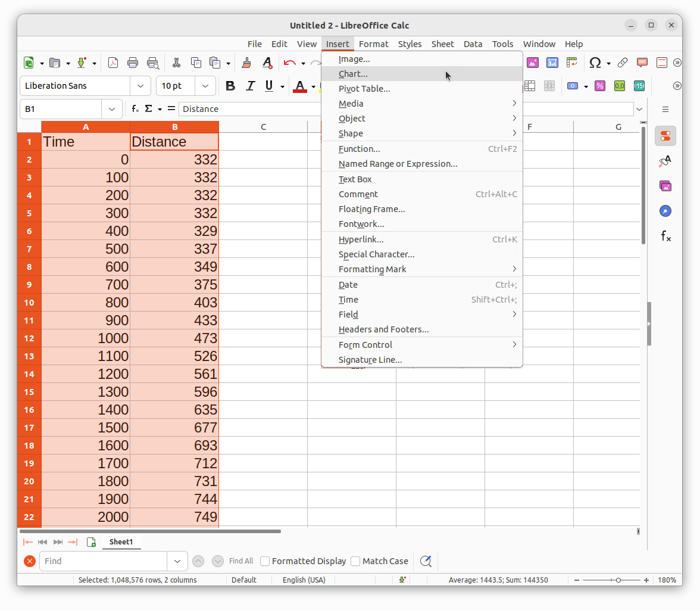Export directly as PDF icon
The image size is (700, 610).
113,63
